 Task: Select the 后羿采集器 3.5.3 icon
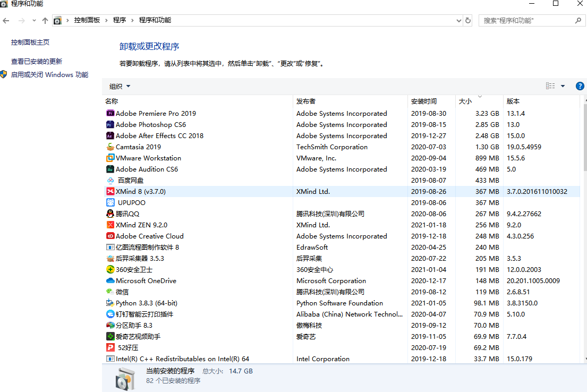point(110,258)
